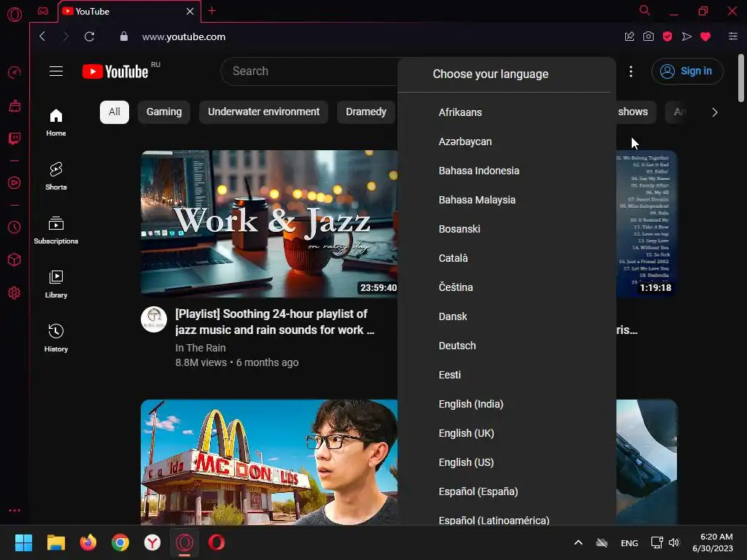The height and width of the screenshot is (560, 747).
Task: Choose Español (España) language
Action: click(x=507, y=491)
